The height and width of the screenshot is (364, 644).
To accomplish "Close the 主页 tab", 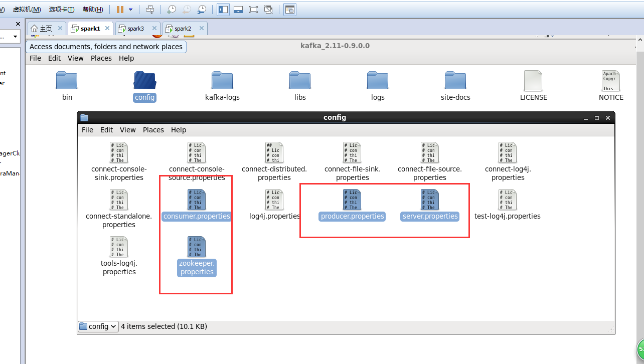I will (x=60, y=28).
